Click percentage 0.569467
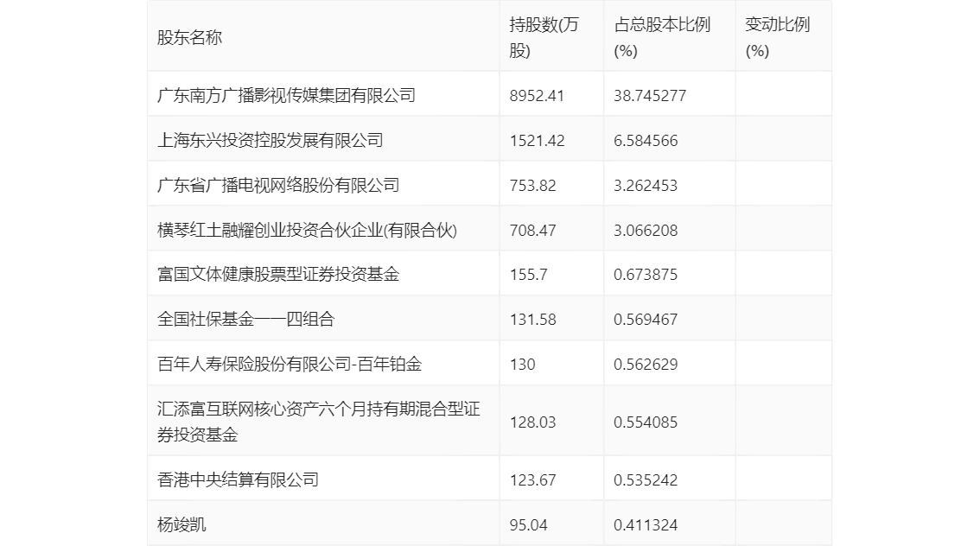 (646, 320)
